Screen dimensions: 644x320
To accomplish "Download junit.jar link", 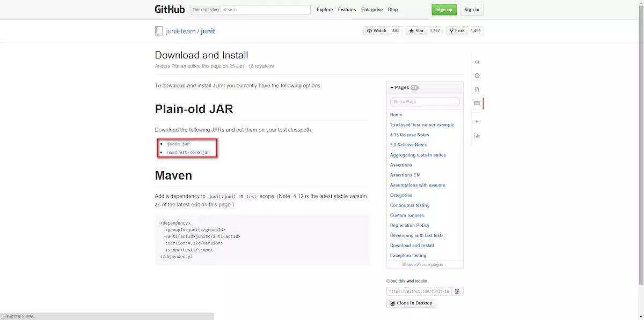I will click(x=178, y=144).
